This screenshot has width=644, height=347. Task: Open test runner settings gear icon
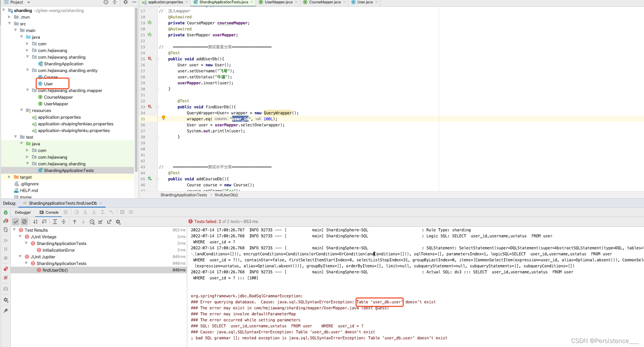coord(118,222)
